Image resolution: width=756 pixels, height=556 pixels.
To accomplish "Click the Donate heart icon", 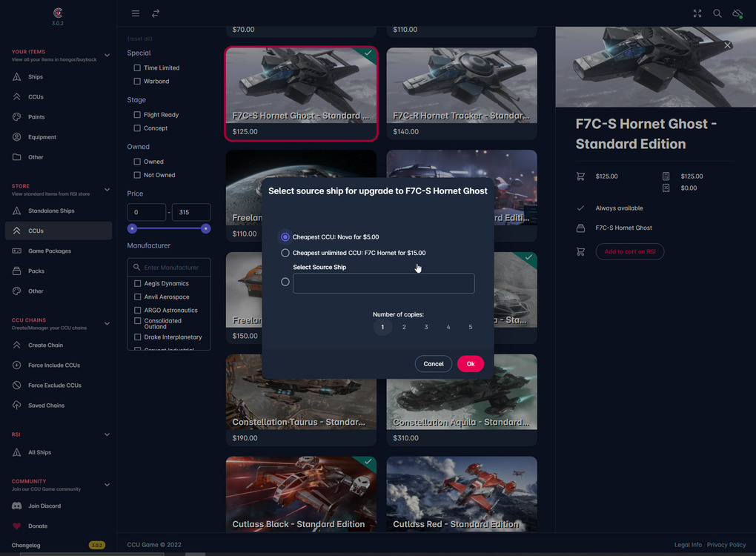I will coord(17,526).
